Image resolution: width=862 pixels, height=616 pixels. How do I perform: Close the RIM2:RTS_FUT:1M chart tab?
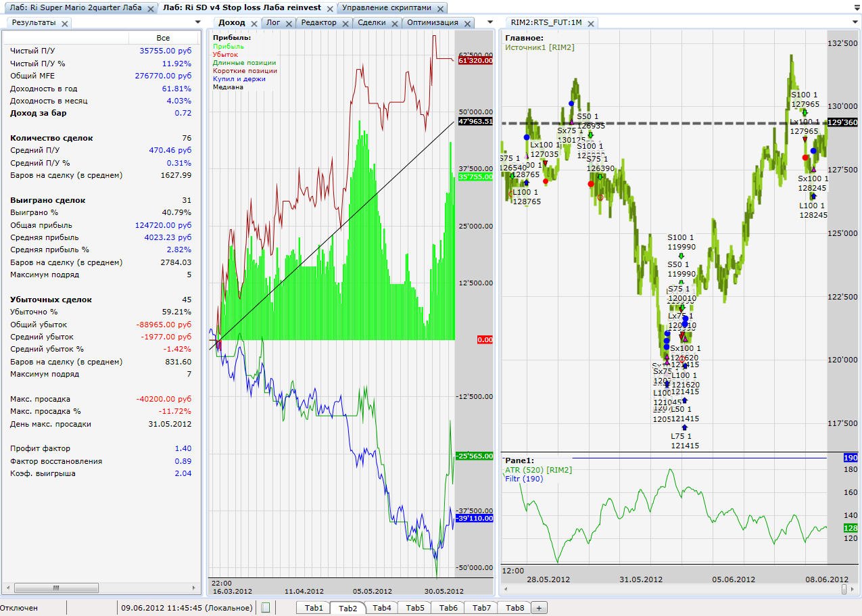point(591,23)
